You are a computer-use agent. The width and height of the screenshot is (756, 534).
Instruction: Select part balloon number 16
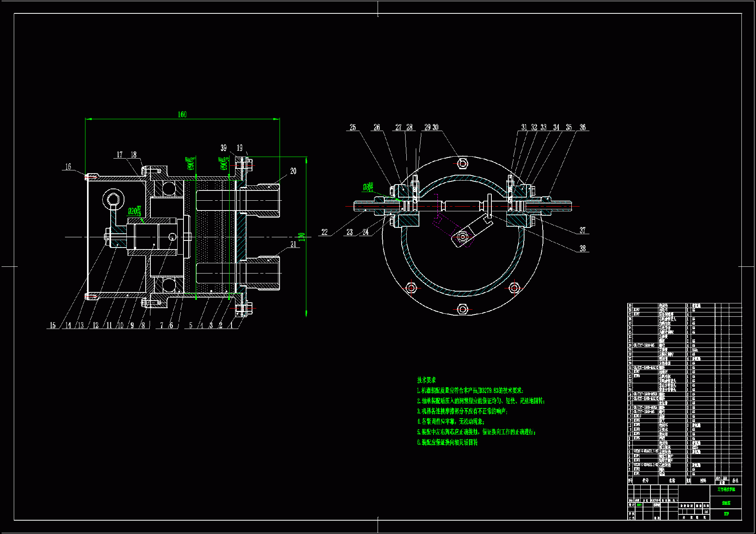[68, 167]
